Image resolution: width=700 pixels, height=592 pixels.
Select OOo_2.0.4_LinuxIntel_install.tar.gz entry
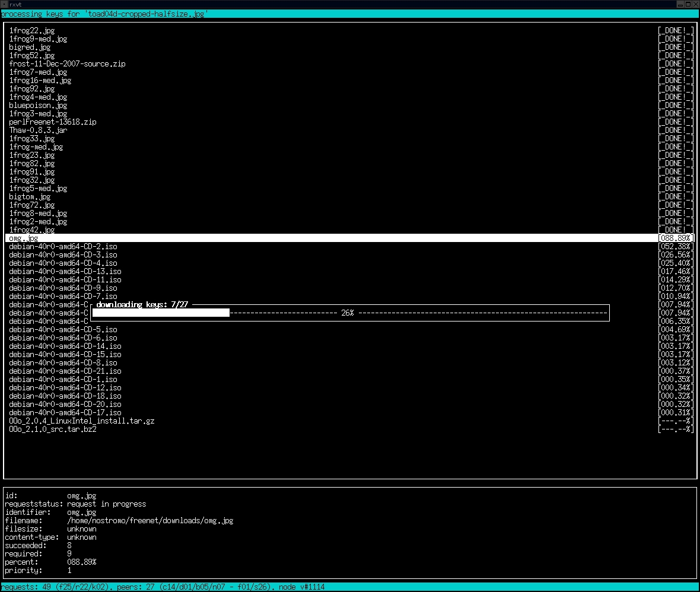pyautogui.click(x=82, y=421)
